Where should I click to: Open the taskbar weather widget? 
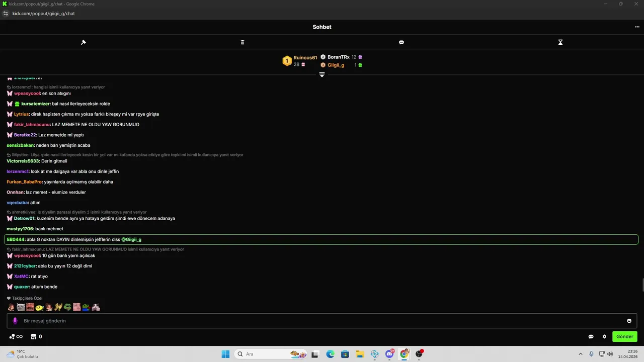click(x=22, y=354)
